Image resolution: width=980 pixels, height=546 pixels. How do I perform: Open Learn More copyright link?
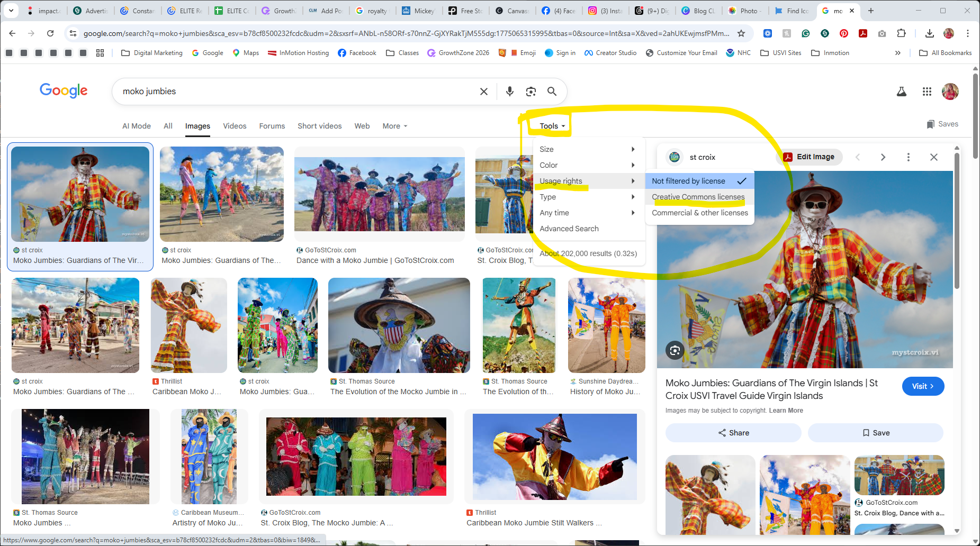[x=786, y=411]
